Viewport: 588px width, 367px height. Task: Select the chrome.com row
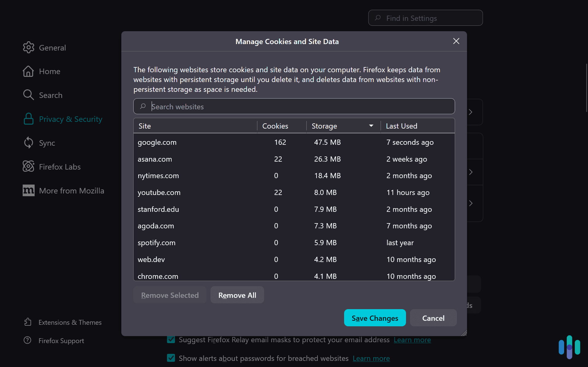point(294,275)
